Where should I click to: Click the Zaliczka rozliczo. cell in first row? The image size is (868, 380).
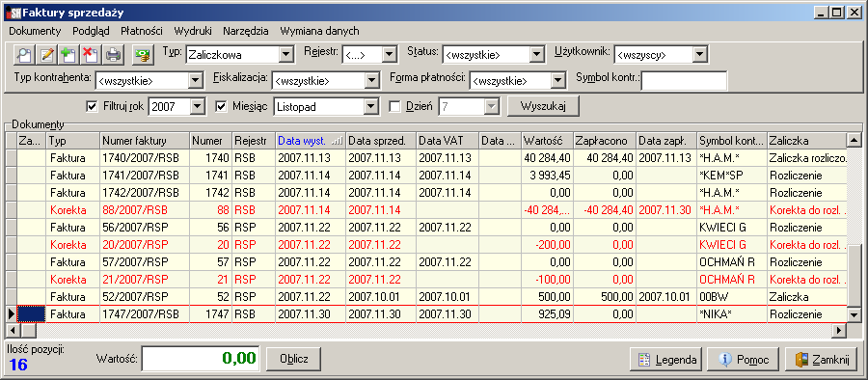tap(807, 158)
